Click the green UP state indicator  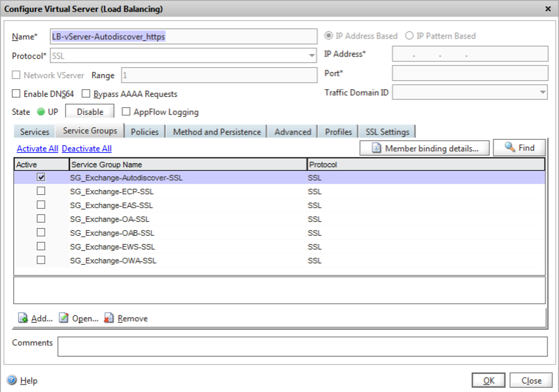coord(40,112)
